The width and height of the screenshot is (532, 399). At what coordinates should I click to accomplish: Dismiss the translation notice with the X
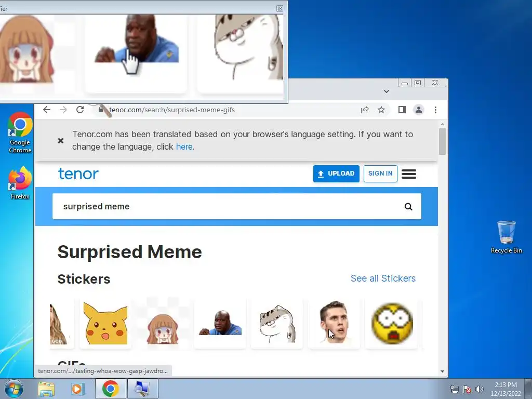[61, 140]
